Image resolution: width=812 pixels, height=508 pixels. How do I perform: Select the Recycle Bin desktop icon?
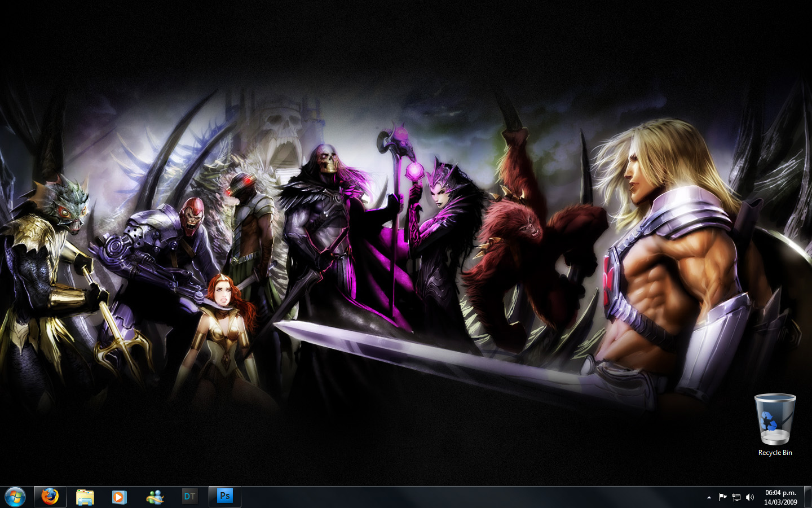pyautogui.click(x=775, y=425)
